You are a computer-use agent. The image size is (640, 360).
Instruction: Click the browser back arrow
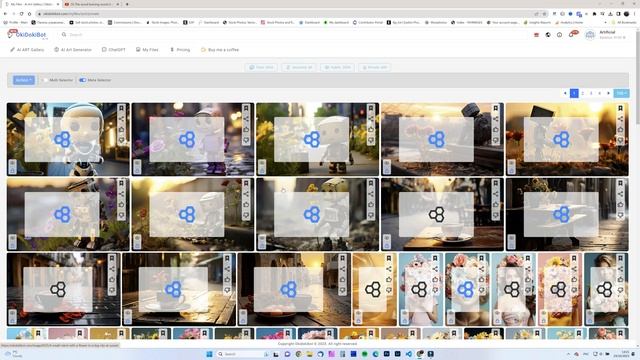click(x=5, y=14)
